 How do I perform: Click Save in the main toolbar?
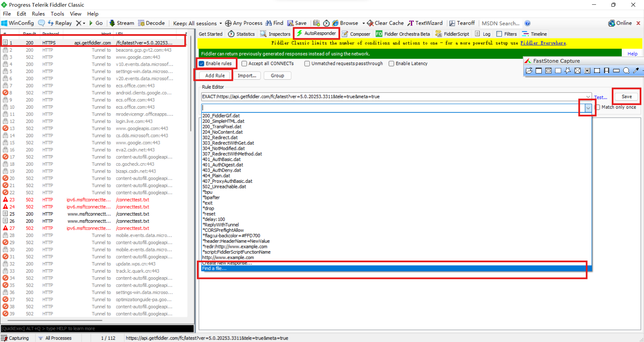pyautogui.click(x=297, y=23)
